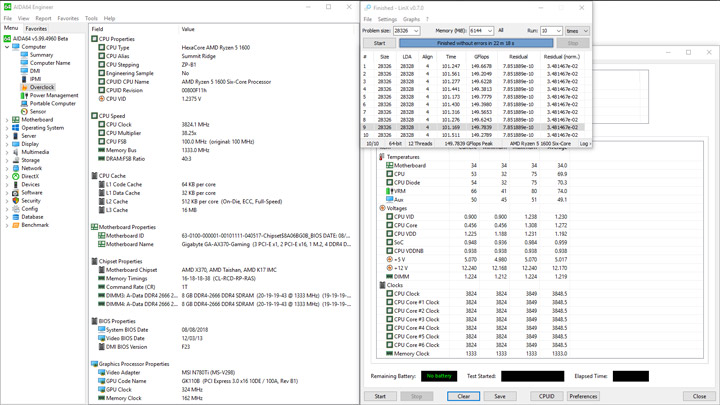
Task: Toggle the CPU Diode temperature checkbox
Action: tap(389, 182)
